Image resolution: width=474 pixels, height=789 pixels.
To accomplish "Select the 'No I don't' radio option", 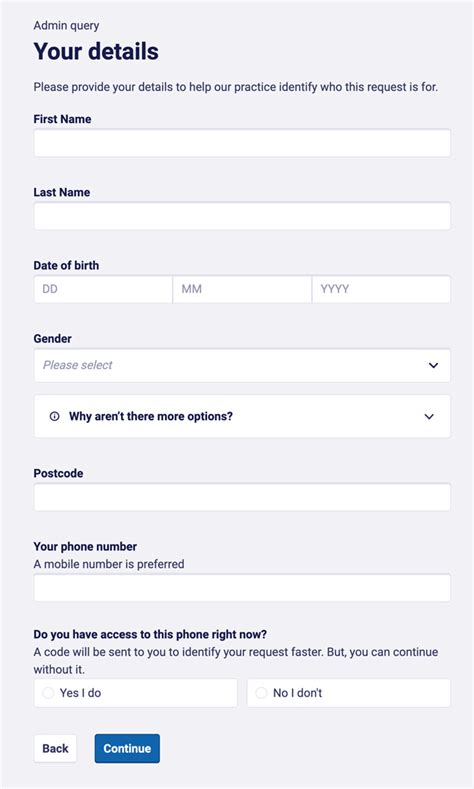I will pyautogui.click(x=349, y=693).
